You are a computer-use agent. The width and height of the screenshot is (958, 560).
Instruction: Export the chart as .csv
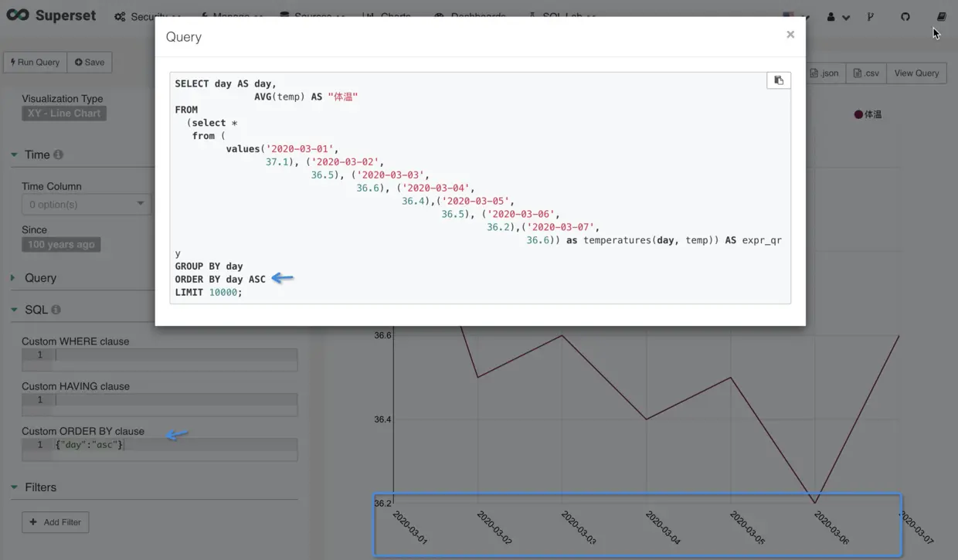pos(866,73)
